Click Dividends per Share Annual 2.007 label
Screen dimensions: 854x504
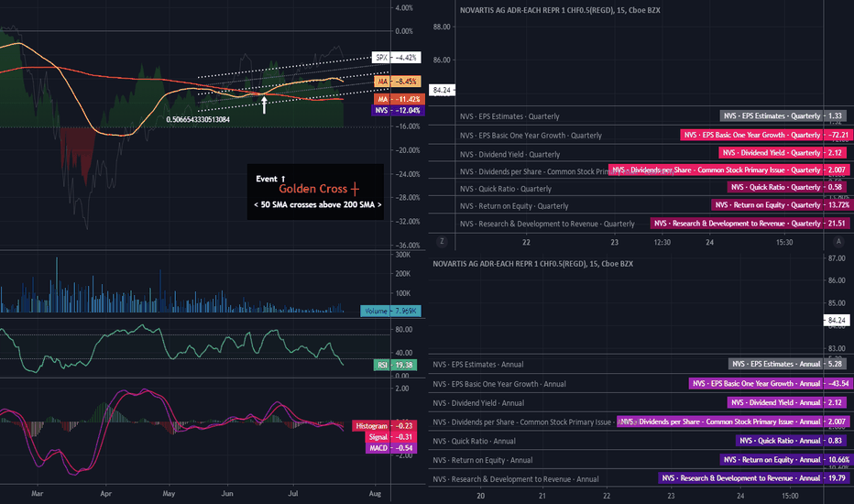(x=733, y=422)
